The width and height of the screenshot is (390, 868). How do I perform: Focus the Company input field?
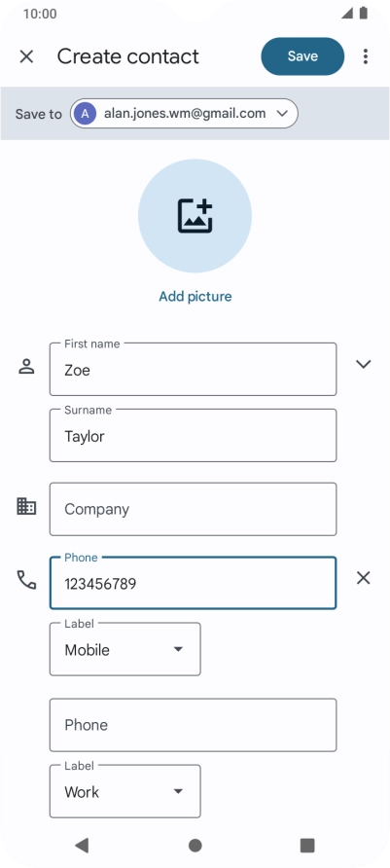pos(194,509)
